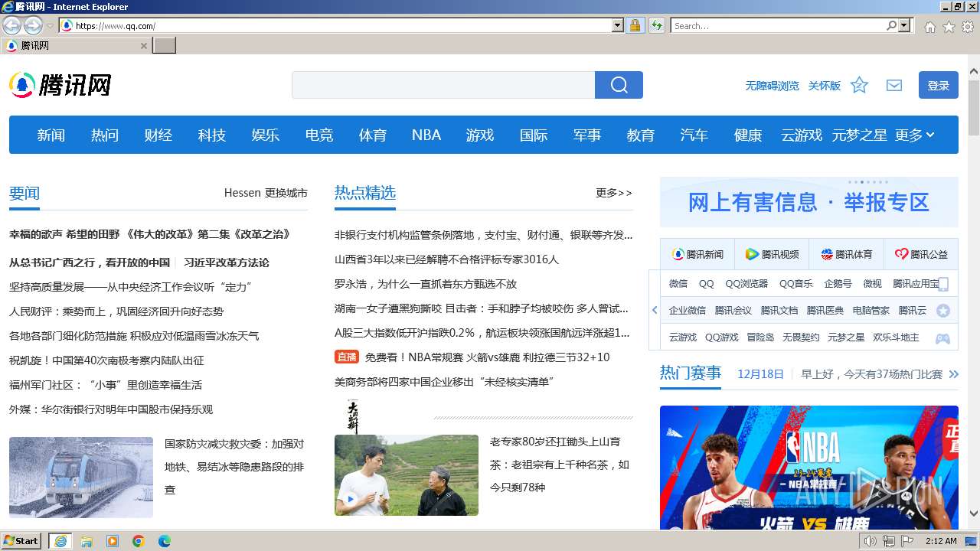The width and height of the screenshot is (980, 551).
Task: Click the IE back arrow button
Action: point(11,25)
